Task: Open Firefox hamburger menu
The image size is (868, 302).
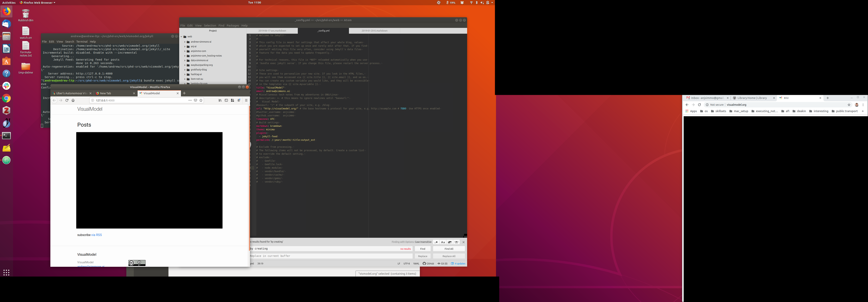Action: pyautogui.click(x=246, y=100)
